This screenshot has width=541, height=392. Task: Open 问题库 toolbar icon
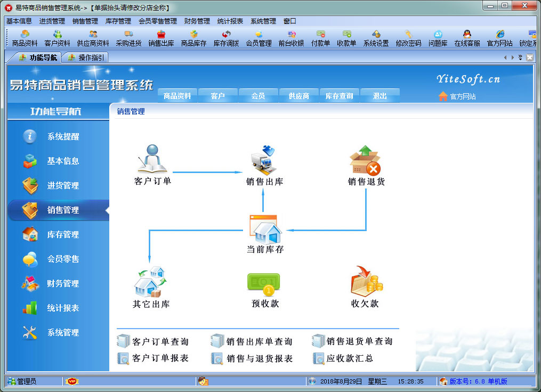(438, 38)
